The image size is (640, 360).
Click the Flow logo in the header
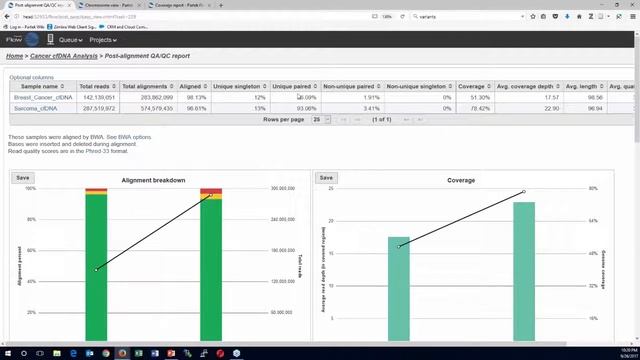(x=22, y=40)
